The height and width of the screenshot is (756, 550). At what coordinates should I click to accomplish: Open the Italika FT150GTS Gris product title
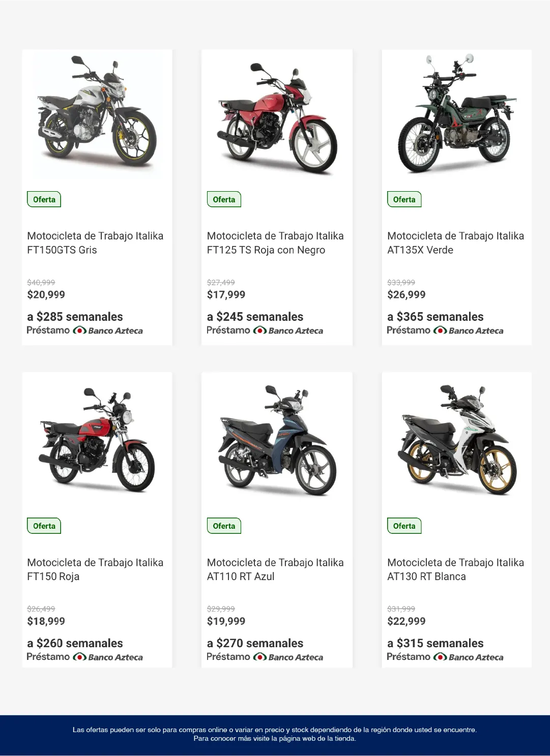(95, 243)
